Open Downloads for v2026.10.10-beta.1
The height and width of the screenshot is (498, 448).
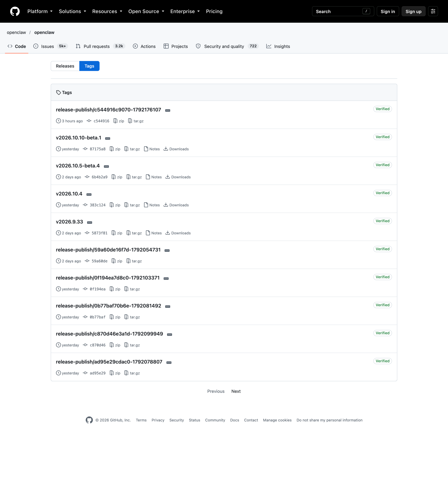(x=176, y=149)
